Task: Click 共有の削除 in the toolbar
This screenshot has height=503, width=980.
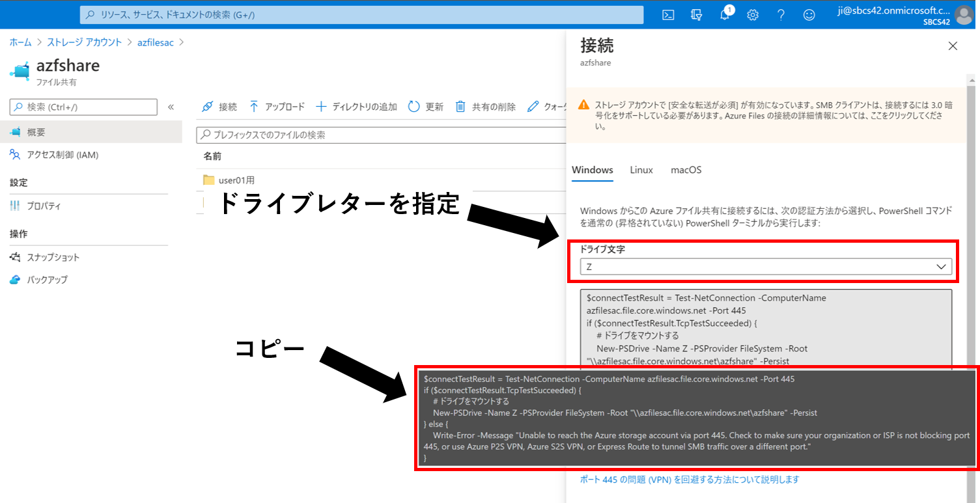Action: click(x=485, y=107)
